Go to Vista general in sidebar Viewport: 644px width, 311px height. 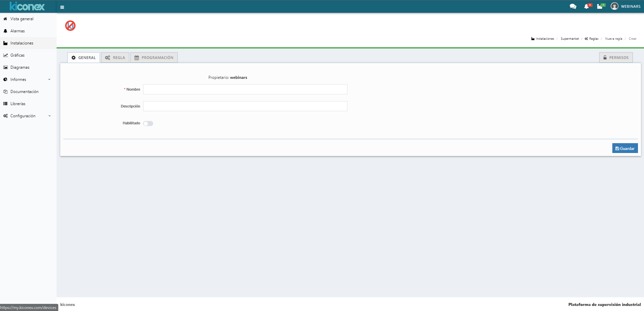coord(22,19)
